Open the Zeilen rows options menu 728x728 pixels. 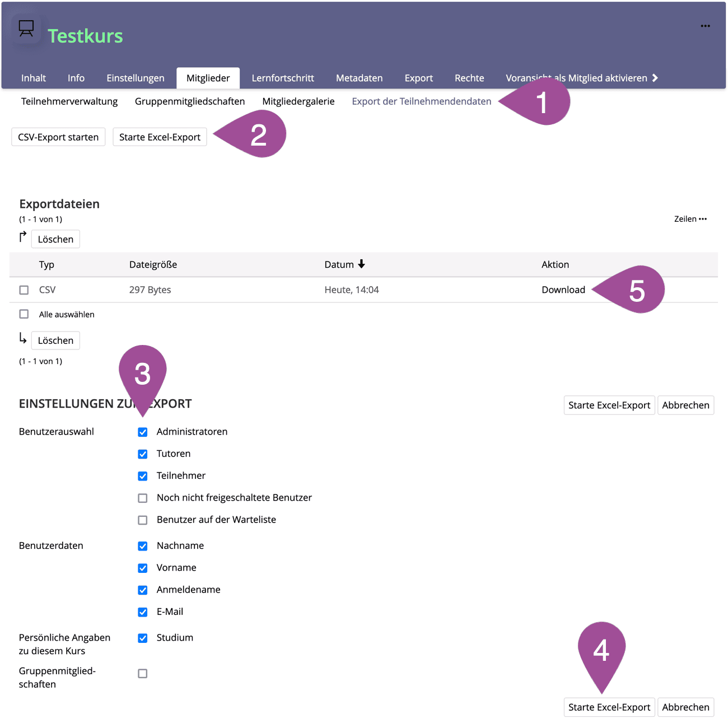[x=690, y=219]
